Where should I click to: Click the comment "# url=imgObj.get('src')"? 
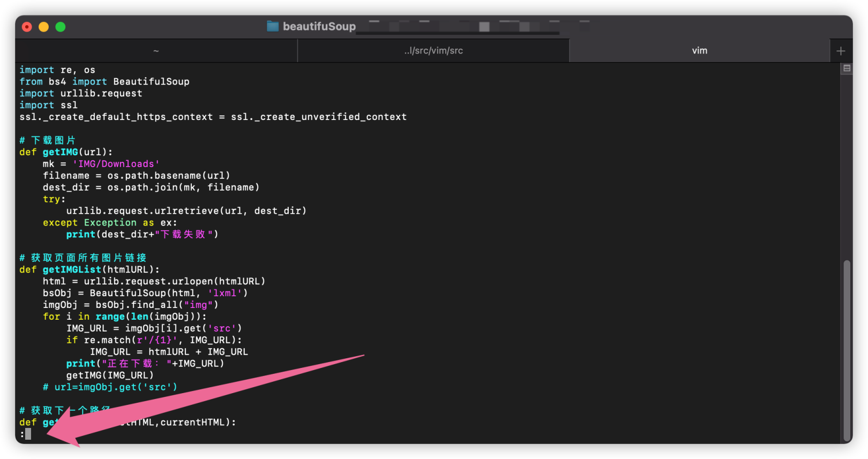pyautogui.click(x=110, y=387)
